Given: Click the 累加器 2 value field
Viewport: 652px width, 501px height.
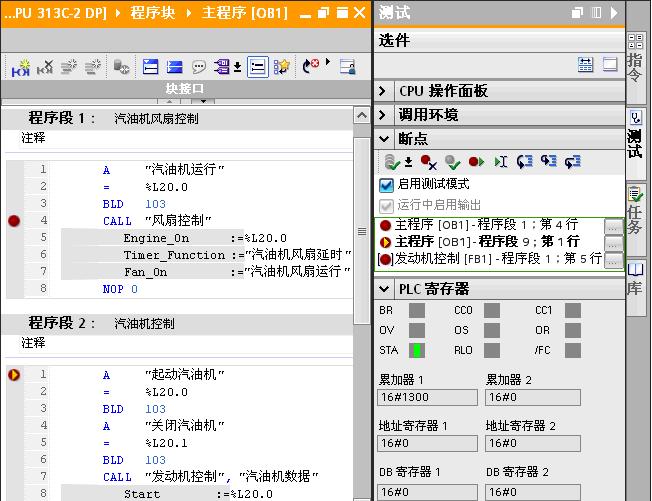Looking at the screenshot, I should tap(533, 397).
